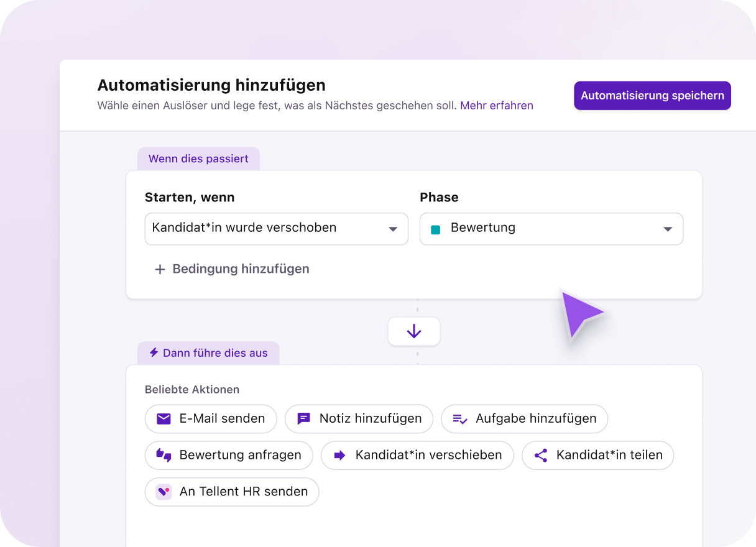Click the 'Bedingung hinzufügen' text

[x=241, y=269]
